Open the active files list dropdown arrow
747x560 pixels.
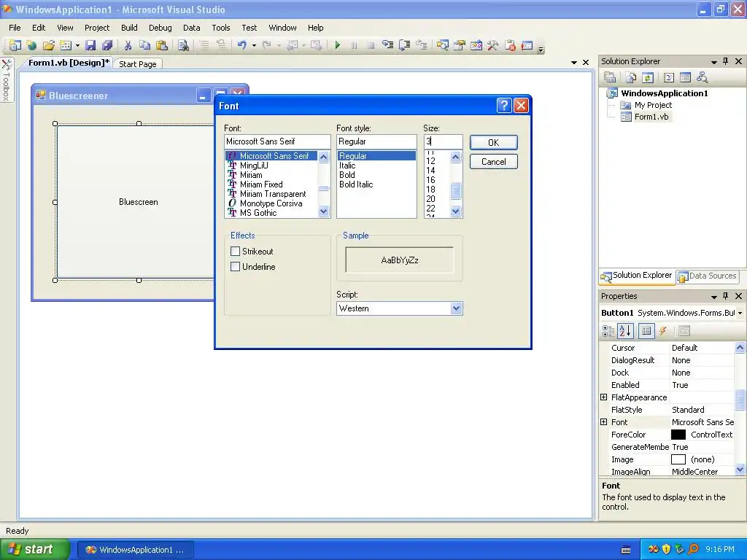click(x=573, y=63)
